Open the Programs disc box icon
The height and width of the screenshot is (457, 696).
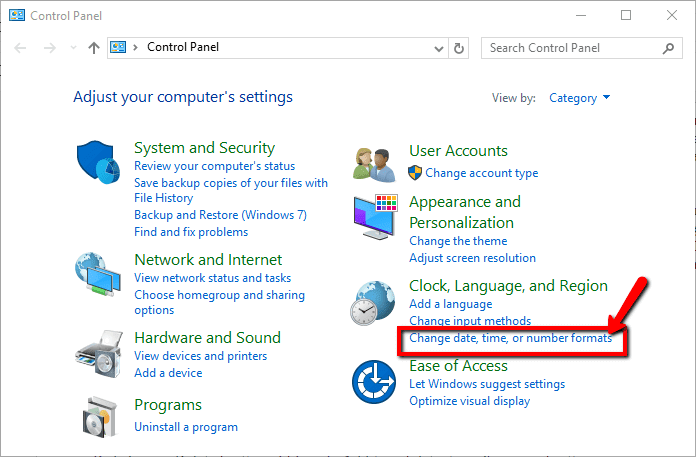(100, 417)
